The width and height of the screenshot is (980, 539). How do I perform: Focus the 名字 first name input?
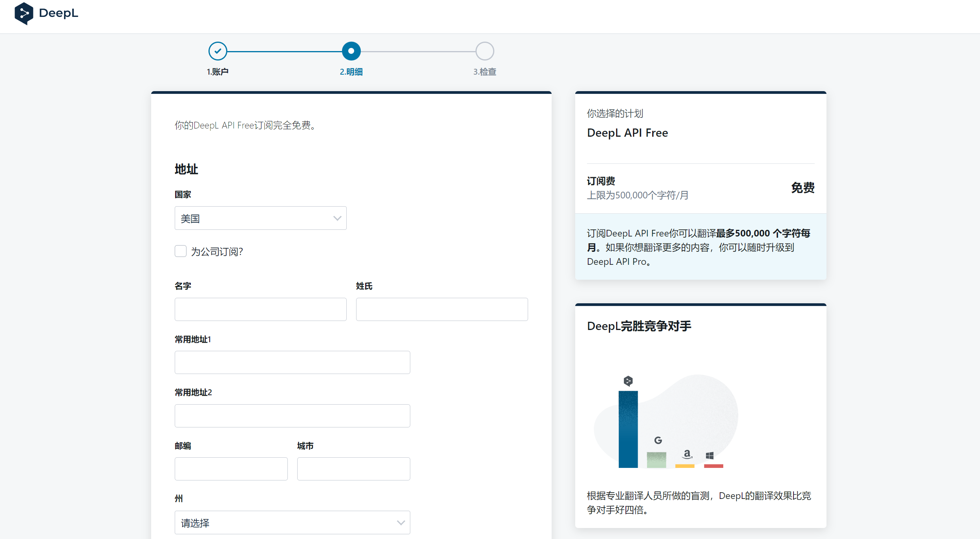(261, 309)
